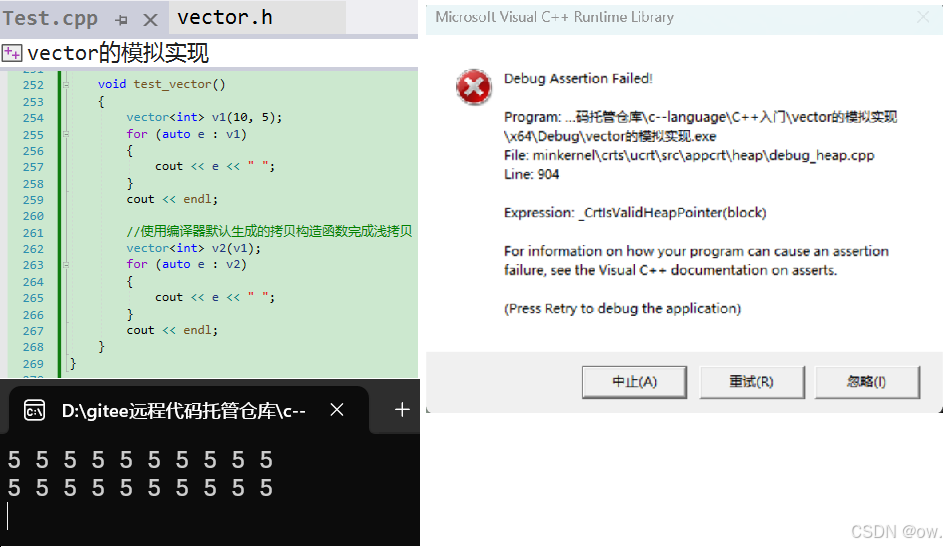Click the 忽略(I) ignore button

(x=866, y=382)
